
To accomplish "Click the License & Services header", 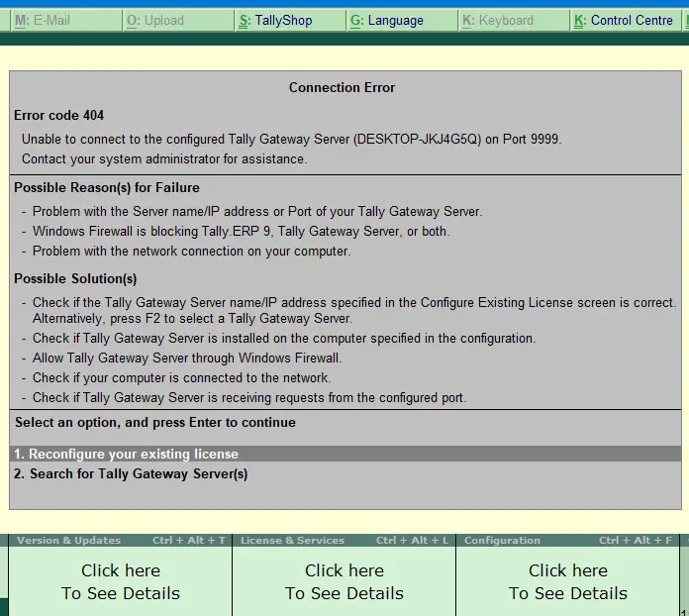I will (x=344, y=541).
